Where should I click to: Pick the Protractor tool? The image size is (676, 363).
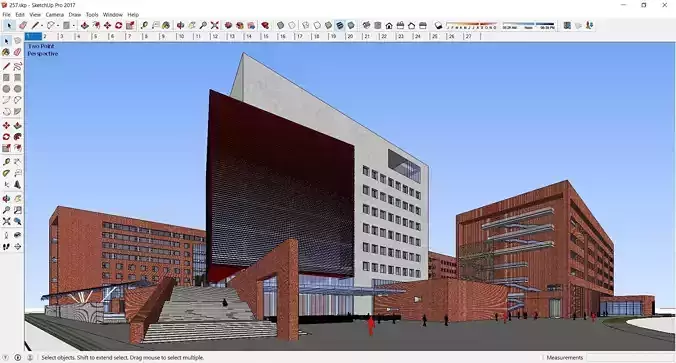6,173
